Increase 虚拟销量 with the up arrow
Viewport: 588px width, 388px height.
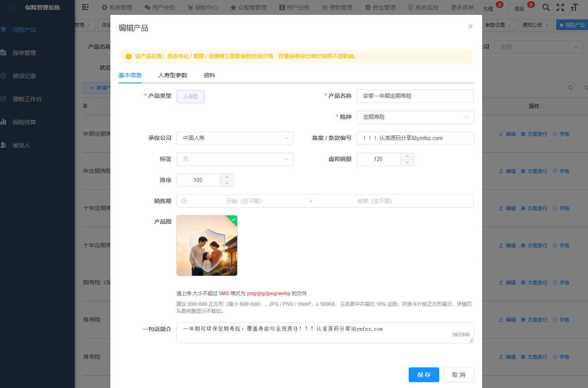(407, 156)
